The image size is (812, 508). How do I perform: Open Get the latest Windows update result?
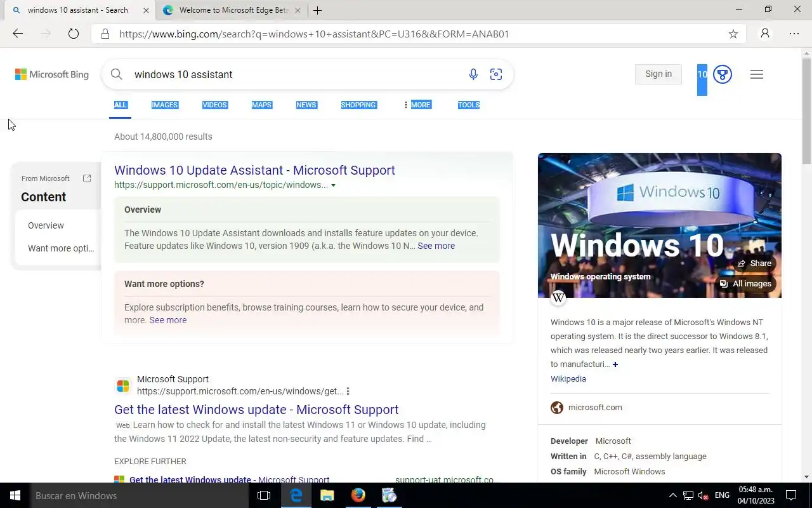pos(256,410)
